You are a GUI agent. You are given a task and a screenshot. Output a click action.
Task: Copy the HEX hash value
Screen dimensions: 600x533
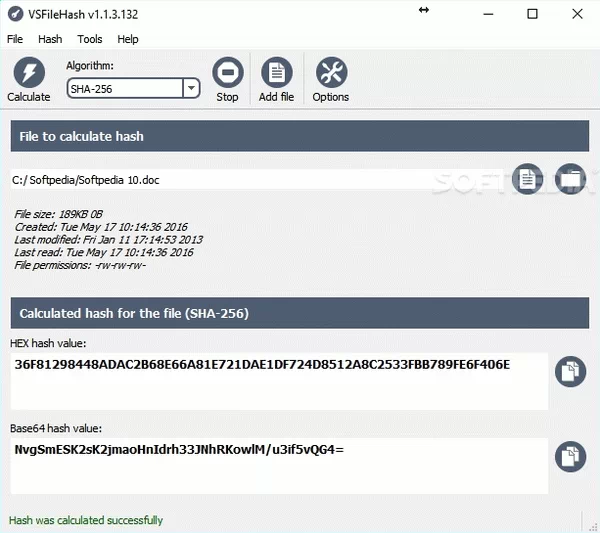pos(570,371)
